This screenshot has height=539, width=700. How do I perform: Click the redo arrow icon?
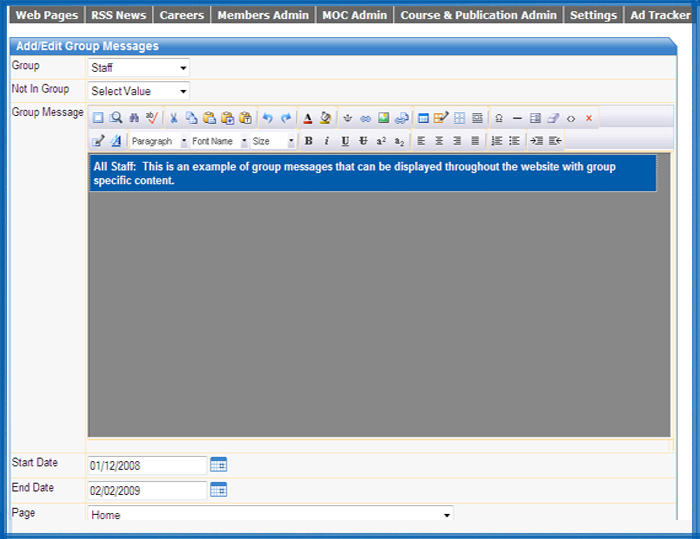(286, 118)
